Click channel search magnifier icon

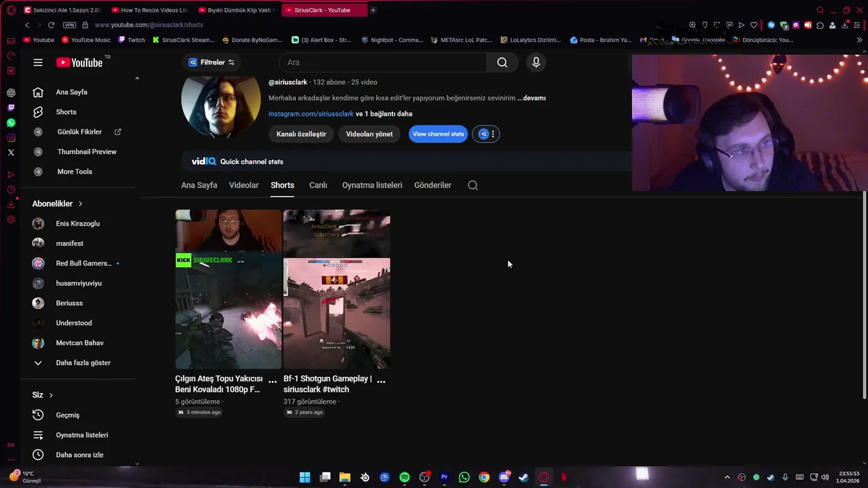[473, 185]
